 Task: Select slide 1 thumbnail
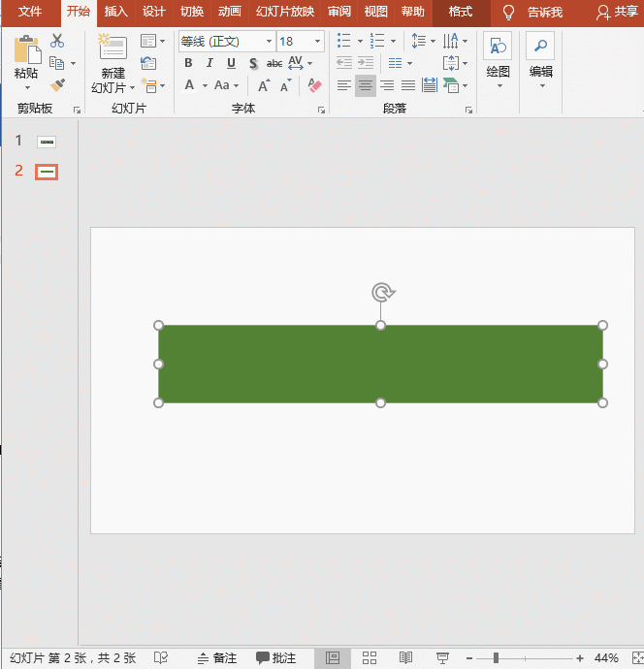pyautogui.click(x=47, y=142)
